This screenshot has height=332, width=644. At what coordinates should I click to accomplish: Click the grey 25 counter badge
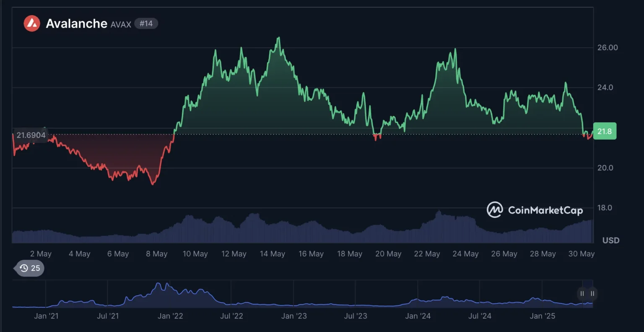point(35,268)
